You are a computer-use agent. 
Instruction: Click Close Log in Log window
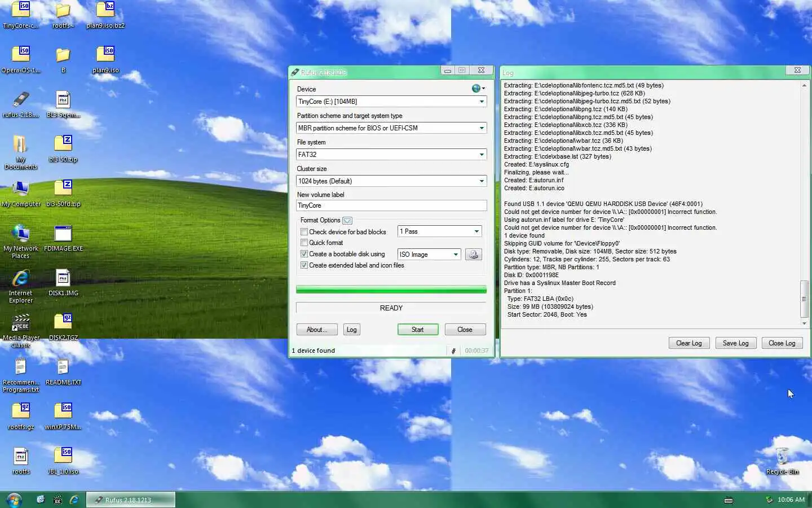[782, 343]
